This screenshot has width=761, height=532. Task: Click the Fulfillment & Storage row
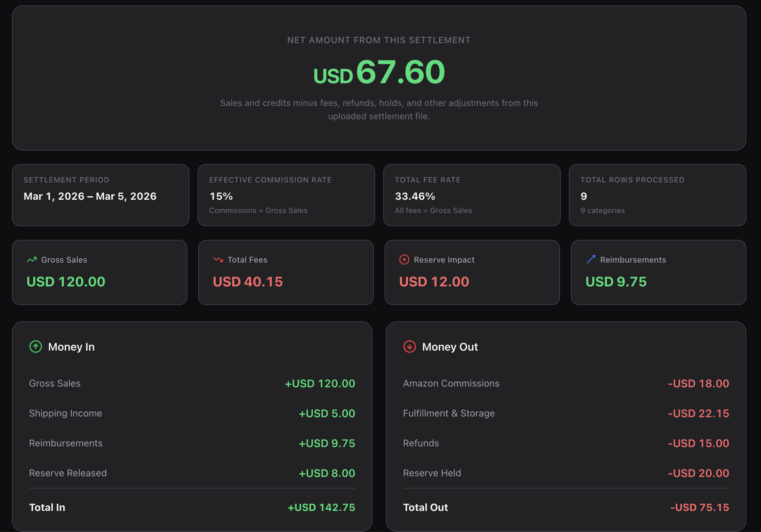pyautogui.click(x=566, y=413)
